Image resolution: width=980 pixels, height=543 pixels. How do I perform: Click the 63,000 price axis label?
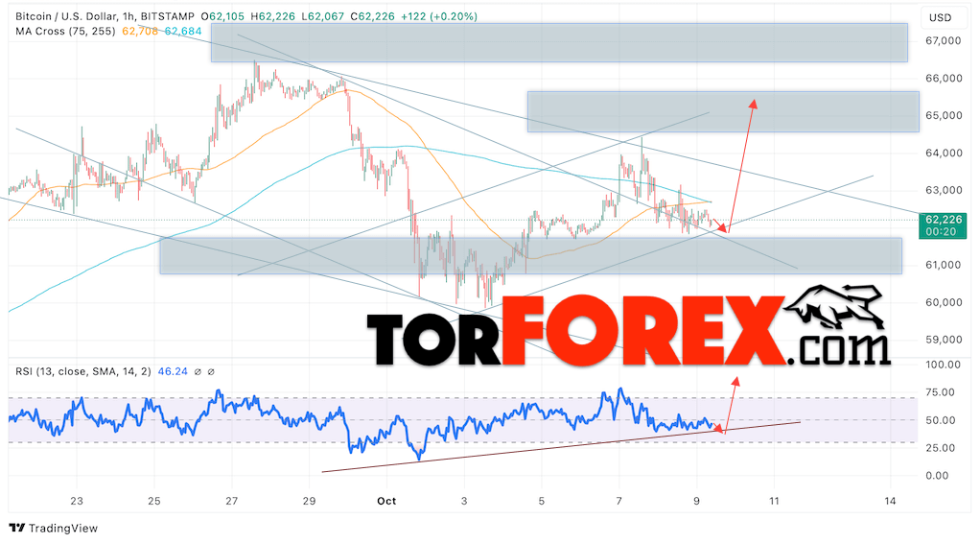click(x=944, y=190)
